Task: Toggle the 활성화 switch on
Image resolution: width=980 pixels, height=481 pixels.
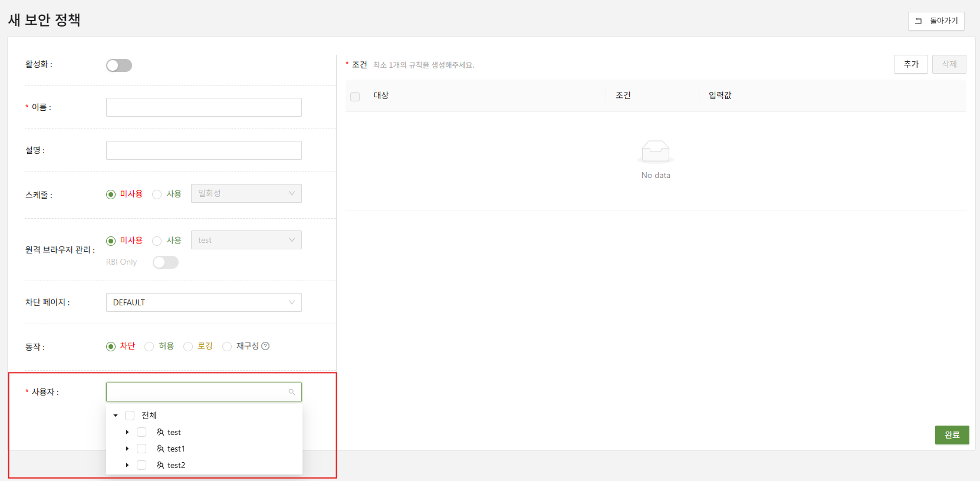Action: click(119, 65)
